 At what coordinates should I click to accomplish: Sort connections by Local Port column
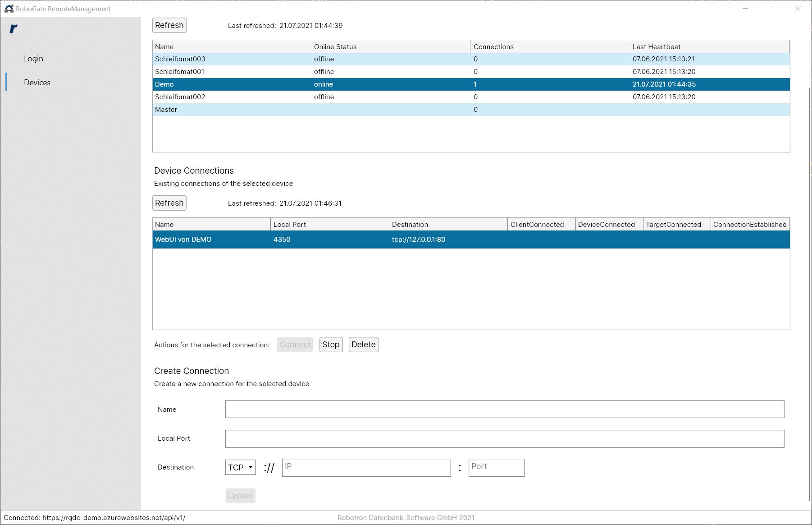click(289, 225)
